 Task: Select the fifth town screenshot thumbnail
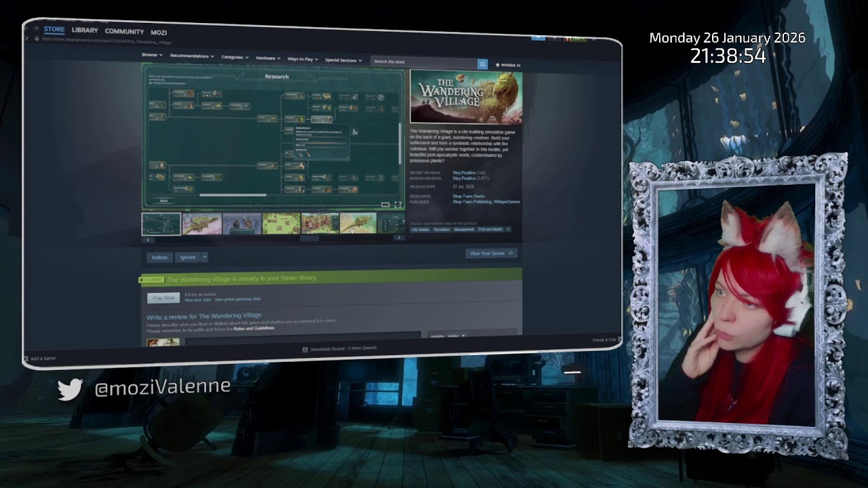[320, 224]
